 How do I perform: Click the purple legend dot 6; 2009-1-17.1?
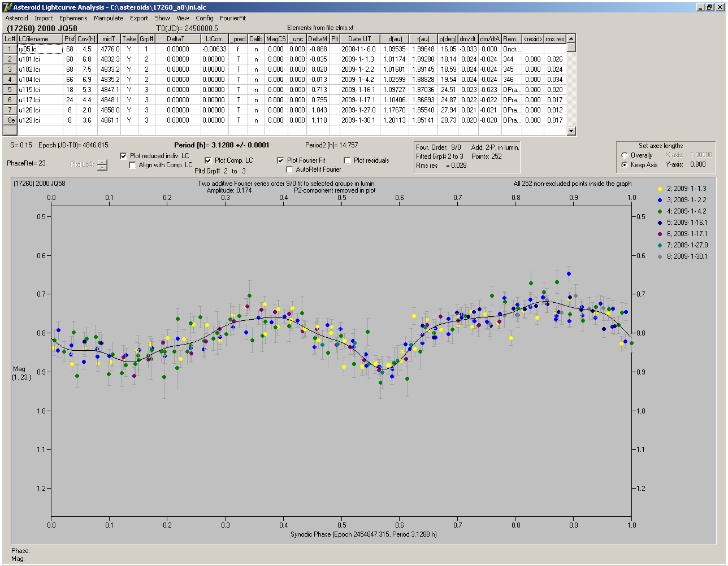(660, 234)
